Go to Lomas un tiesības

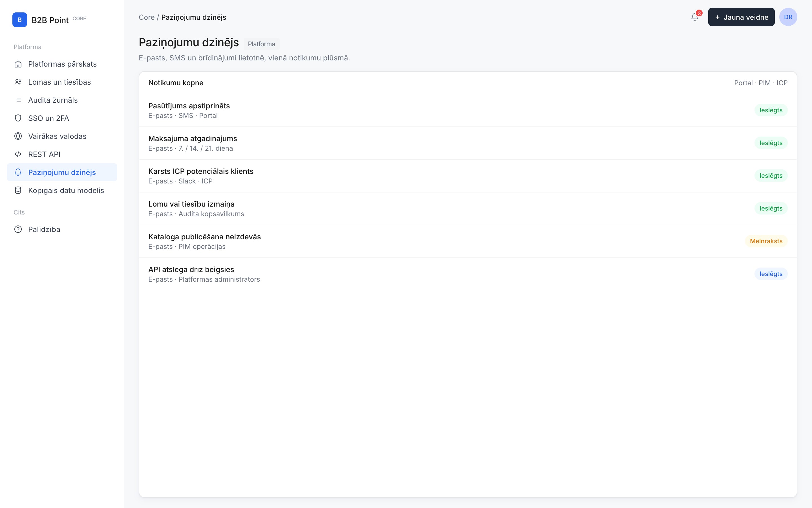coord(62,82)
